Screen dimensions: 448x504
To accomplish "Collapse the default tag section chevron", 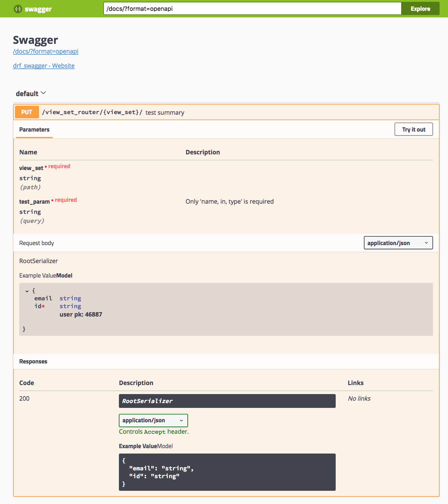I will [x=43, y=93].
